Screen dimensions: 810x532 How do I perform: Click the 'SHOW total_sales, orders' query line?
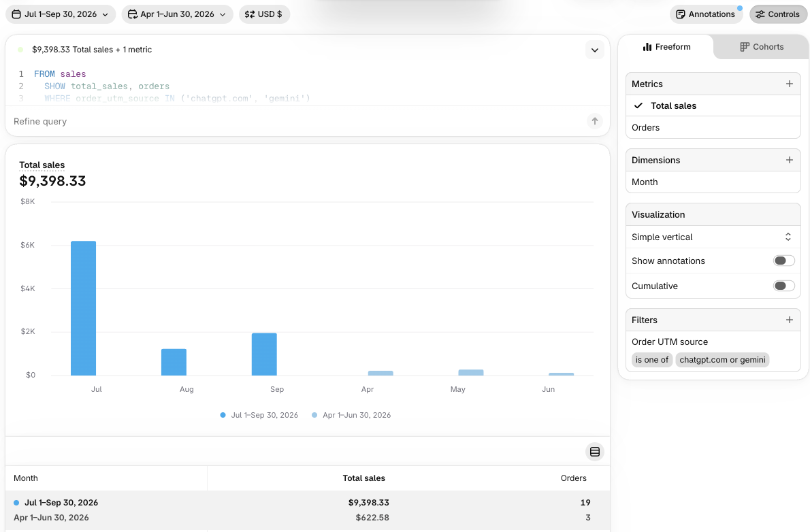point(107,86)
